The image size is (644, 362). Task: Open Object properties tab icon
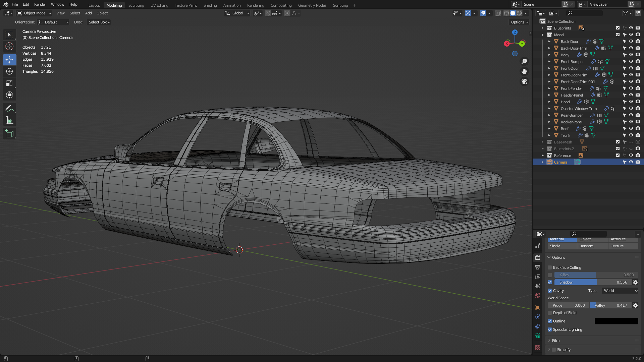538,307
